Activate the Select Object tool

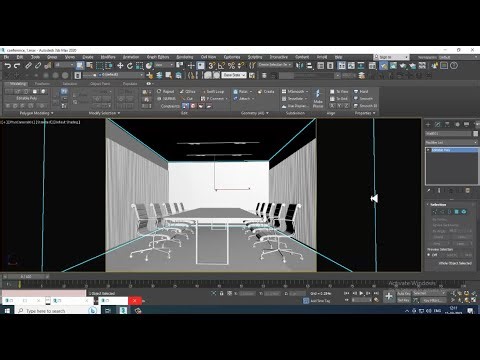coord(80,66)
